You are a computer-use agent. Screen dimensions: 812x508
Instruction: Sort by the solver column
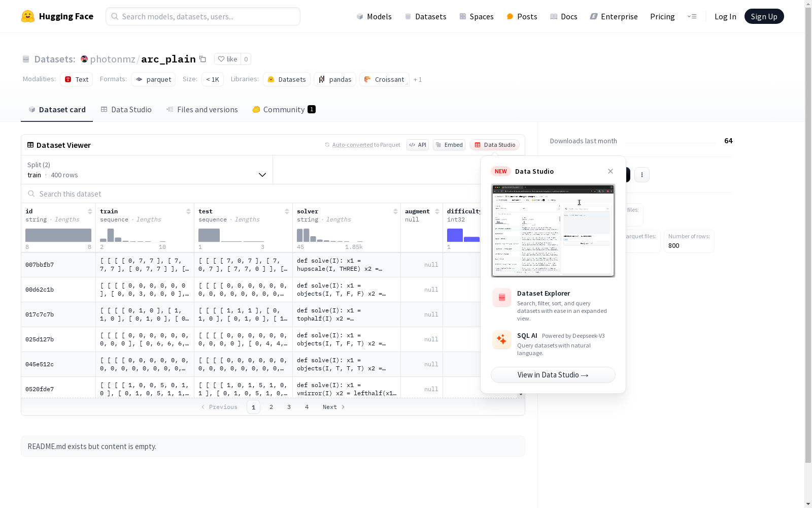click(x=395, y=211)
